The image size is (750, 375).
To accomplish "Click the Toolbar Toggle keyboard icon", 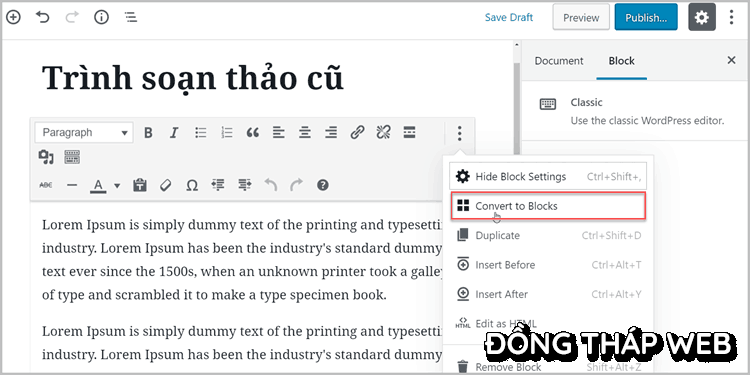I will (72, 157).
